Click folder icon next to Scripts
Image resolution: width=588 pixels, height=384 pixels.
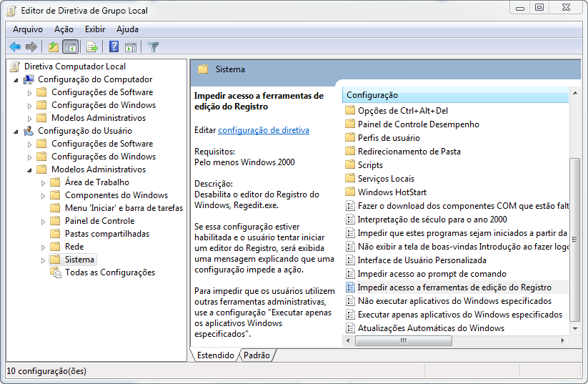[350, 164]
